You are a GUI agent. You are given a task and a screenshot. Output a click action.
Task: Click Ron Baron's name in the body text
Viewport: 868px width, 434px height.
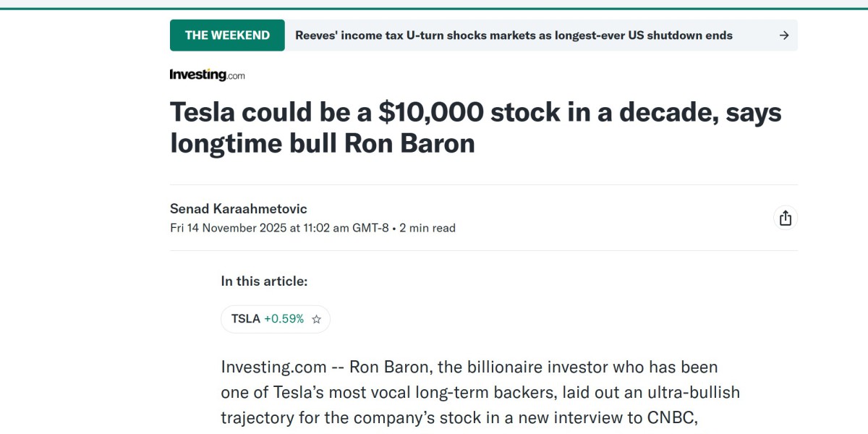click(388, 367)
